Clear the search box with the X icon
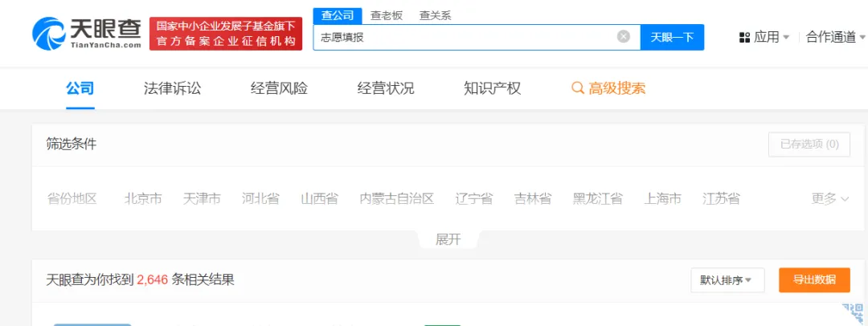 click(624, 37)
